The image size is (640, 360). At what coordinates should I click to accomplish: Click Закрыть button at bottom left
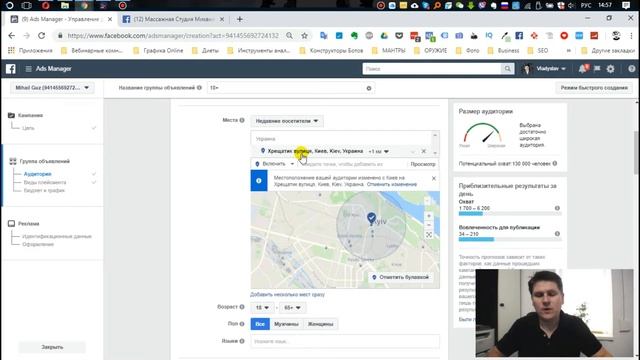[x=52, y=347]
